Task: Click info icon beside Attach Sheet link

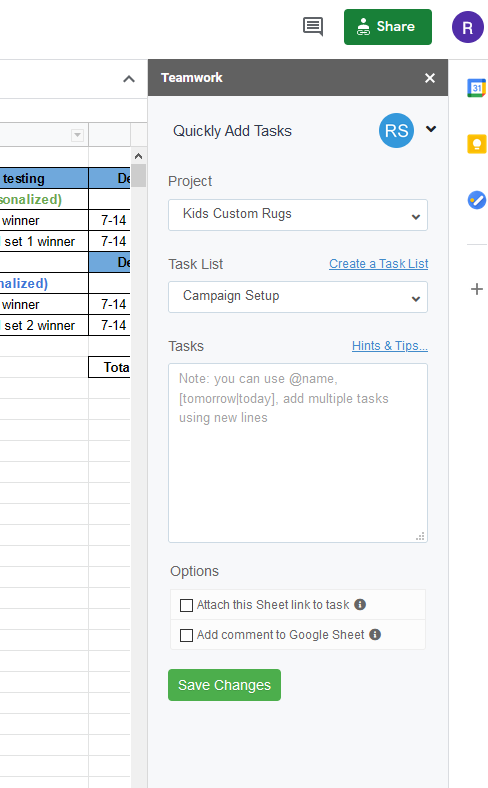Action: coord(360,605)
